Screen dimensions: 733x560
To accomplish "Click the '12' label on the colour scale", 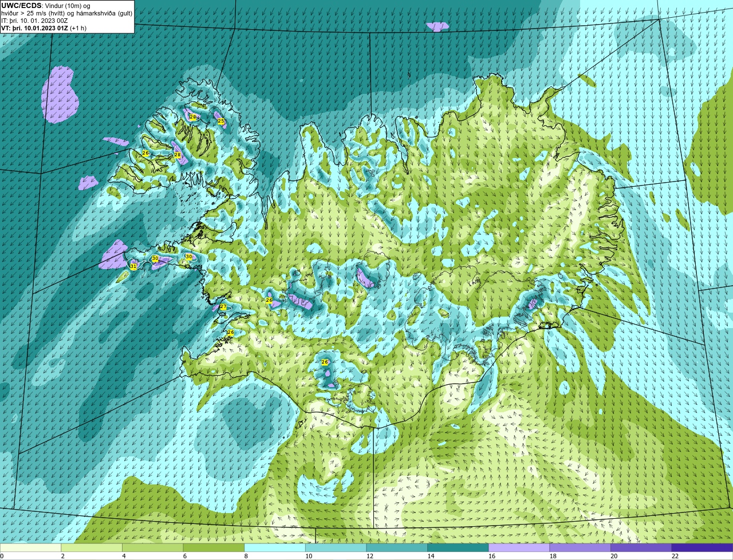I will 370,556.
